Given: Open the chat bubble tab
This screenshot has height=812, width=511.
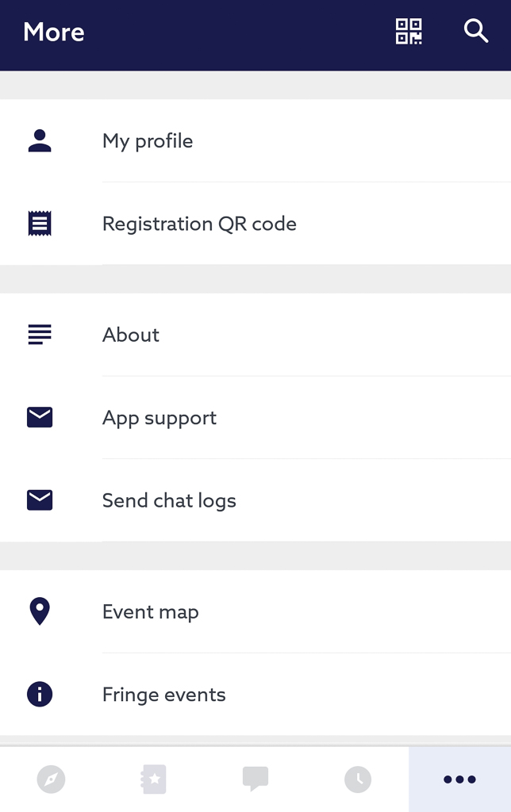Looking at the screenshot, I should pyautogui.click(x=255, y=779).
